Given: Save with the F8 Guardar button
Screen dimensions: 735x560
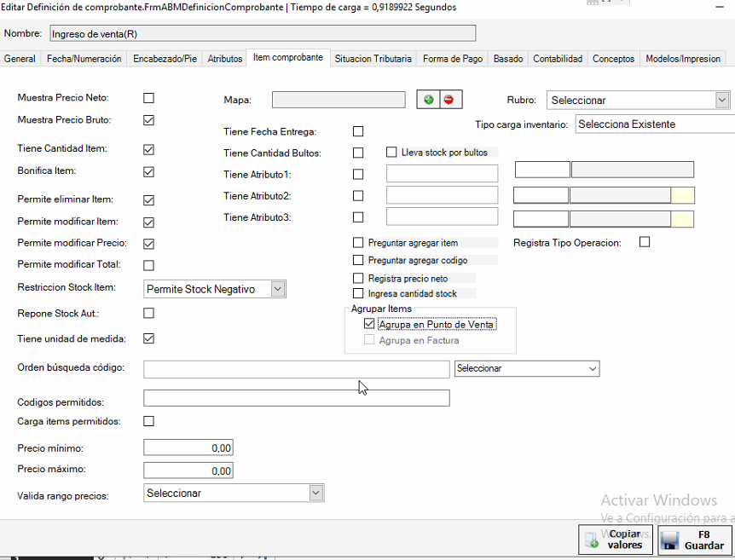Looking at the screenshot, I should pos(694,540).
